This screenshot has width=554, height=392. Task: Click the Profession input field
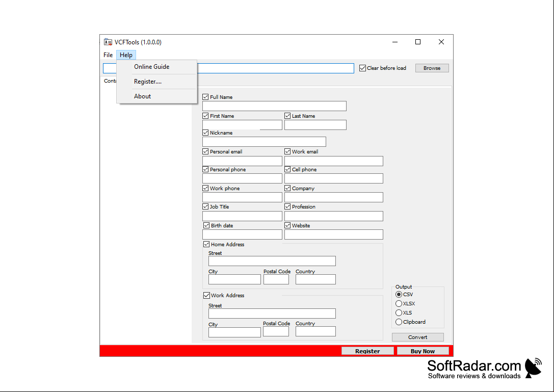point(333,216)
